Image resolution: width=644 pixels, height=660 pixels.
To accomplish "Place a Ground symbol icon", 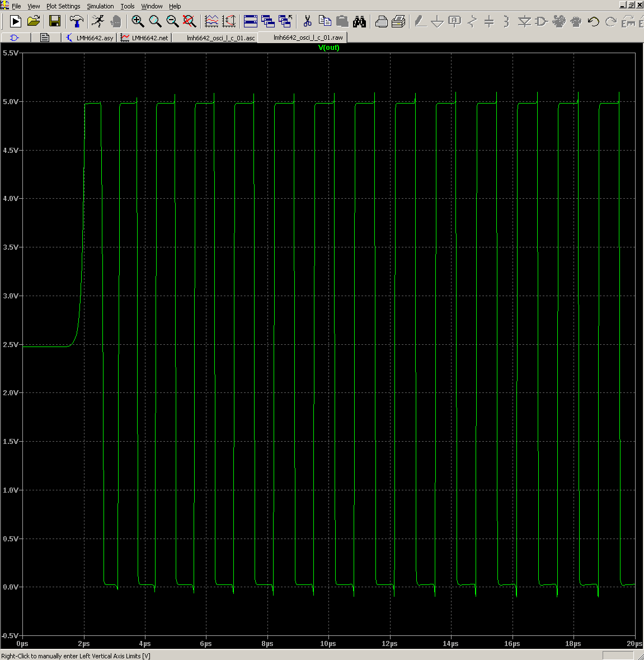I will pyautogui.click(x=438, y=21).
